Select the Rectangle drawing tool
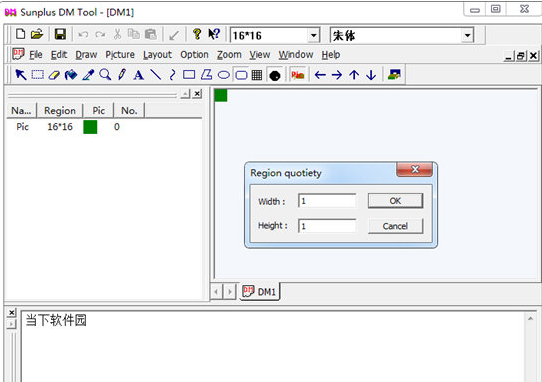The width and height of the screenshot is (542, 382). click(189, 74)
